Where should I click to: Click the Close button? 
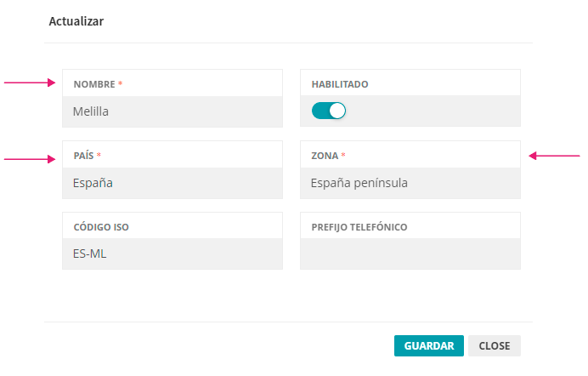[x=494, y=346]
